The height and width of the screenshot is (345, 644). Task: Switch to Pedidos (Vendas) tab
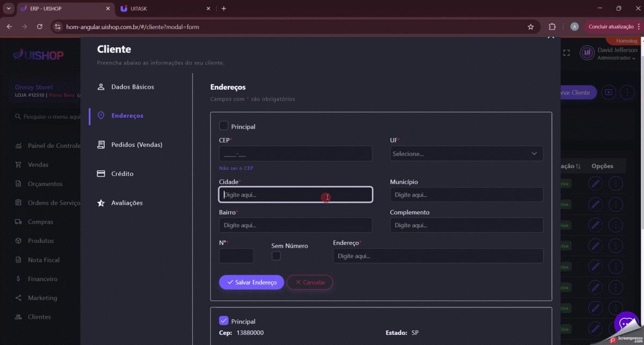[x=136, y=145]
